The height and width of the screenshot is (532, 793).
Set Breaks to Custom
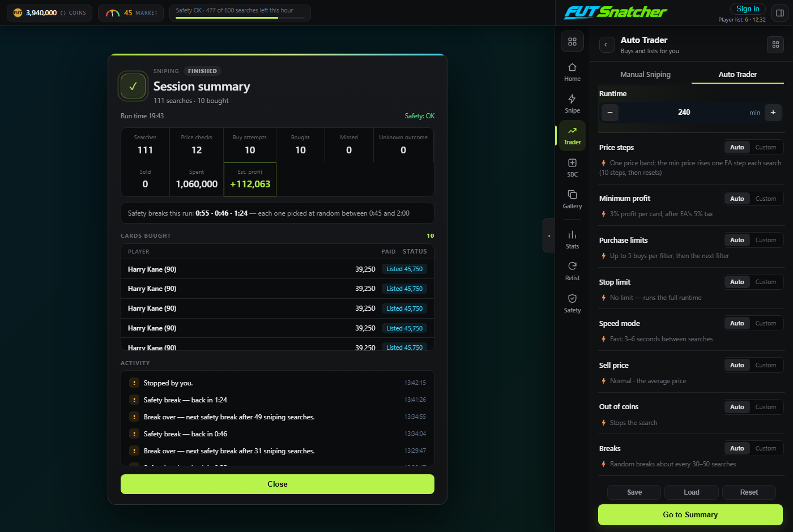(766, 448)
